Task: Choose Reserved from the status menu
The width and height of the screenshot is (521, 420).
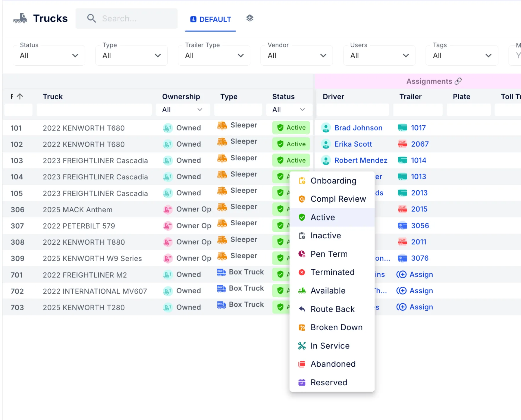Action: pyautogui.click(x=332, y=382)
